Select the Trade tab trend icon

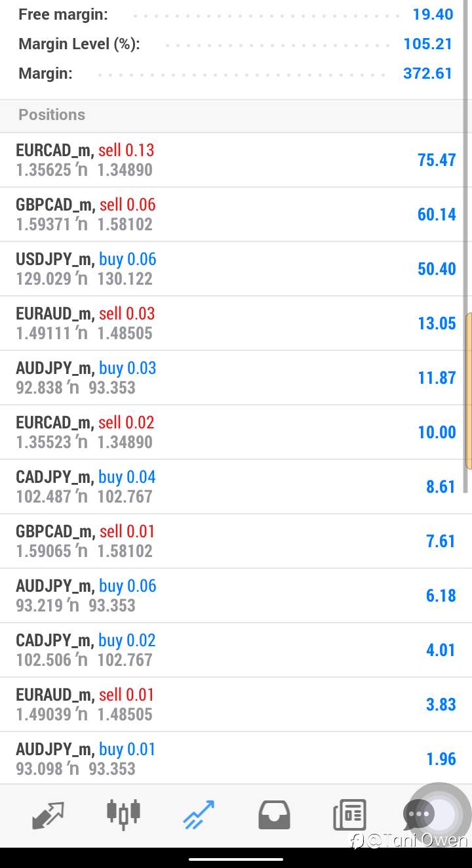pos(199,814)
